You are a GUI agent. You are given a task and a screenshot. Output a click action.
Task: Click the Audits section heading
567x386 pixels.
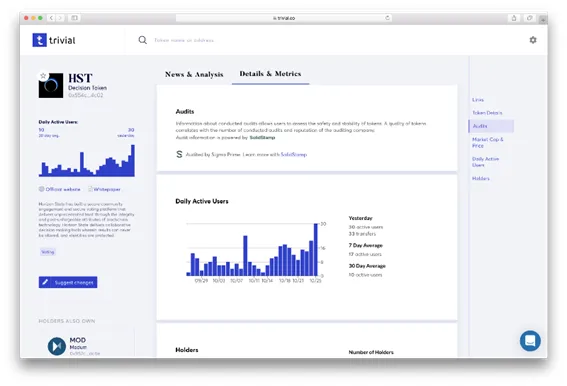tap(185, 111)
